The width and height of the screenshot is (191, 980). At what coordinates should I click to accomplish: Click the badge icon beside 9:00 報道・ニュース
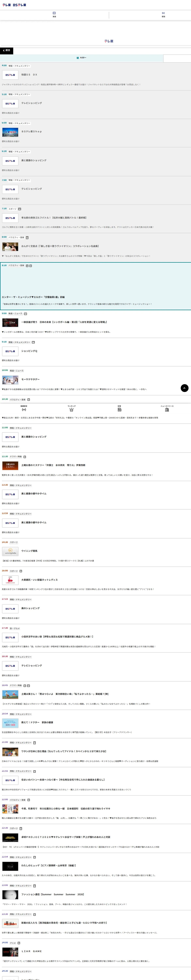25,314
